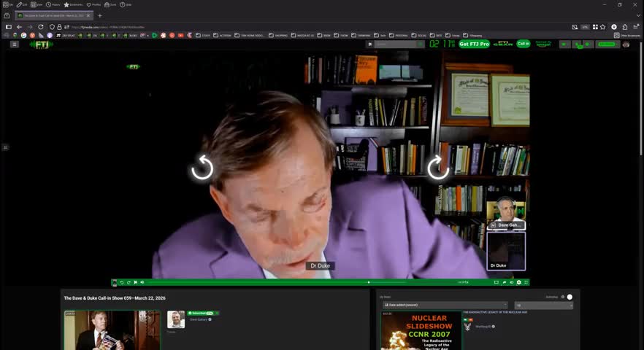This screenshot has height=350, width=644.
Task: Click the skip forward overlay arrow on the video
Action: point(437,168)
